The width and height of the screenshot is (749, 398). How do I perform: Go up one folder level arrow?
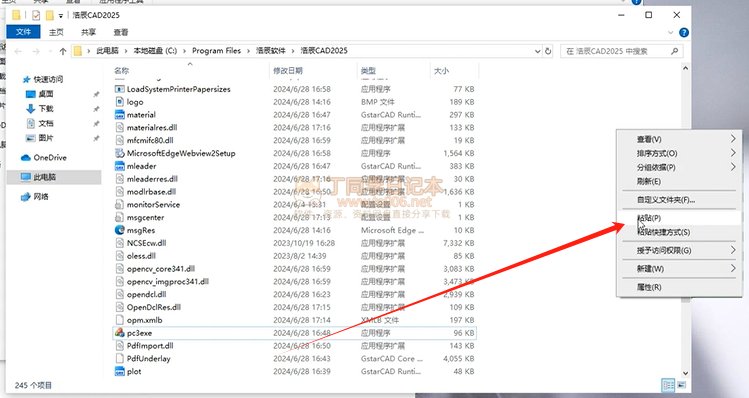tap(63, 51)
